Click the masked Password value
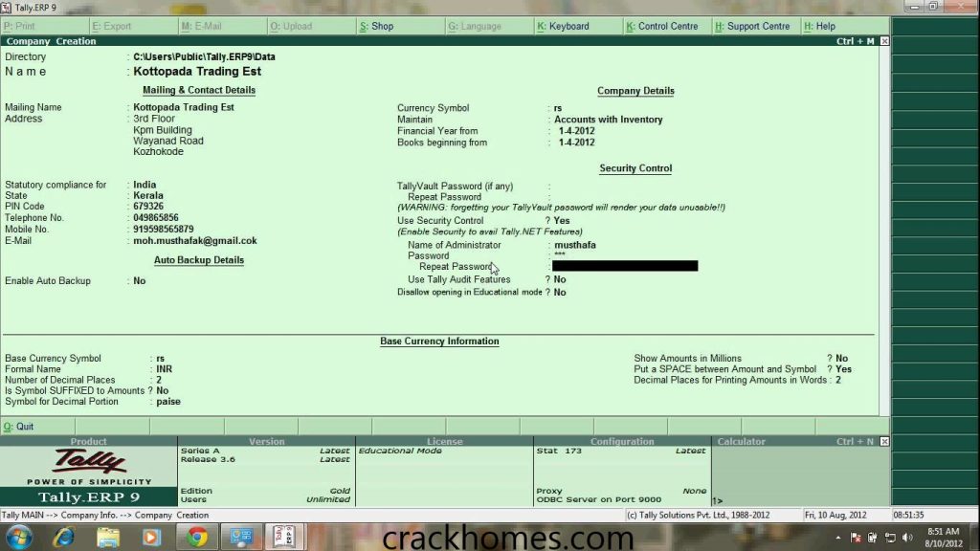This screenshot has width=980, height=551. (559, 255)
